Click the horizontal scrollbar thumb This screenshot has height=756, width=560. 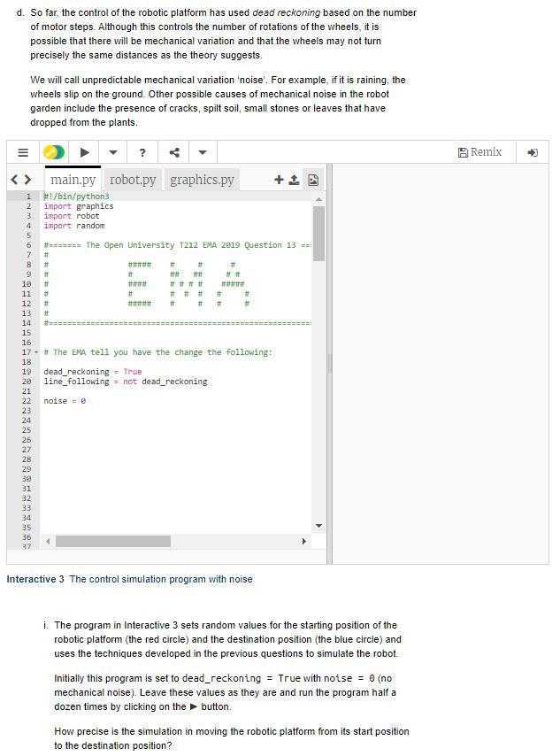(112, 542)
